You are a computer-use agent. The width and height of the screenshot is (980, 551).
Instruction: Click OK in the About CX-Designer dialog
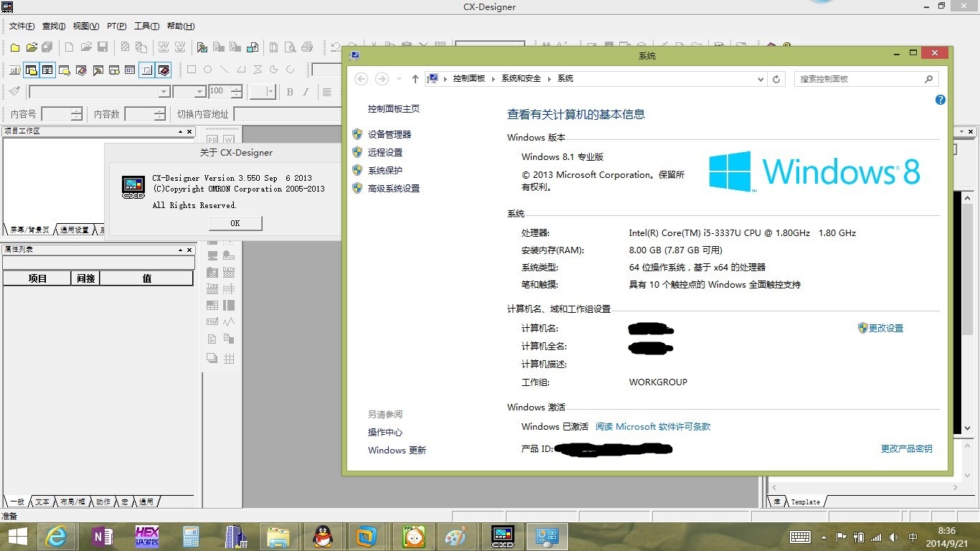tap(235, 223)
